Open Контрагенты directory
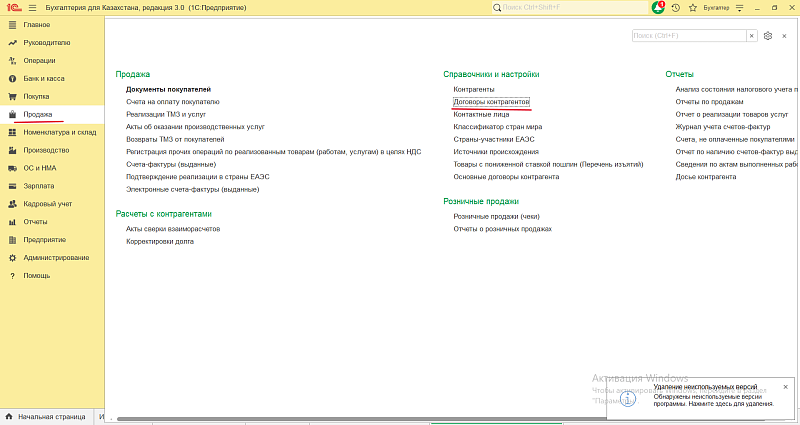Viewport: 800px width, 425px height. [473, 89]
